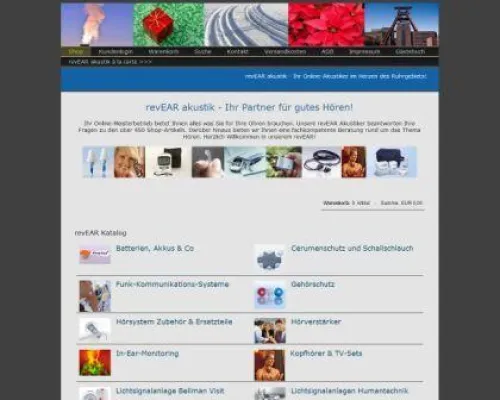Open the Impressum menu entry
This screenshot has height=400, width=500.
point(364,52)
